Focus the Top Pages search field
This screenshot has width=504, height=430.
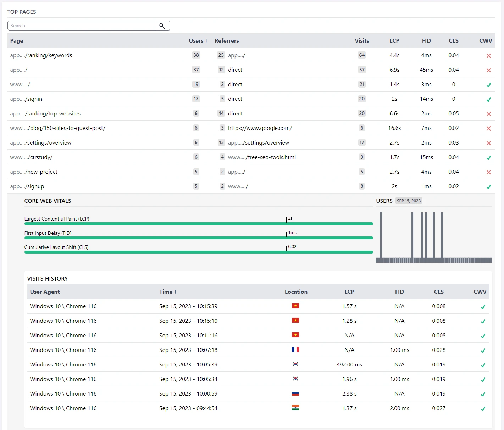(x=81, y=26)
